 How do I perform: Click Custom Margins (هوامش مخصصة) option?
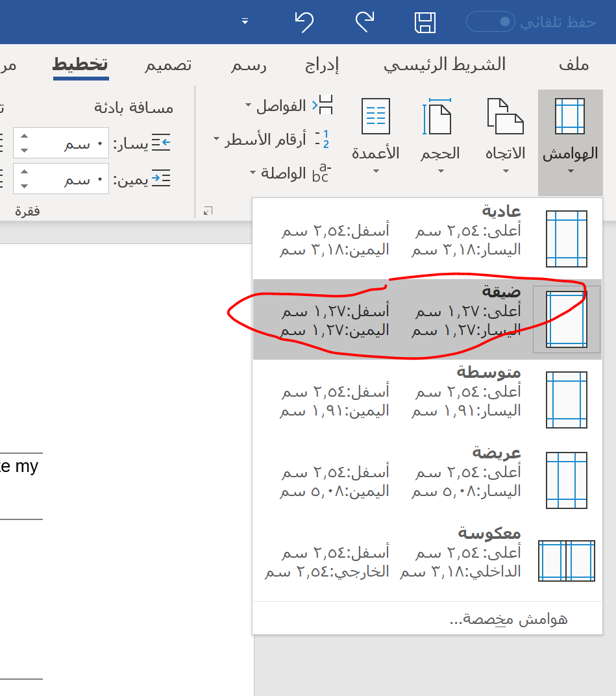tap(508, 619)
